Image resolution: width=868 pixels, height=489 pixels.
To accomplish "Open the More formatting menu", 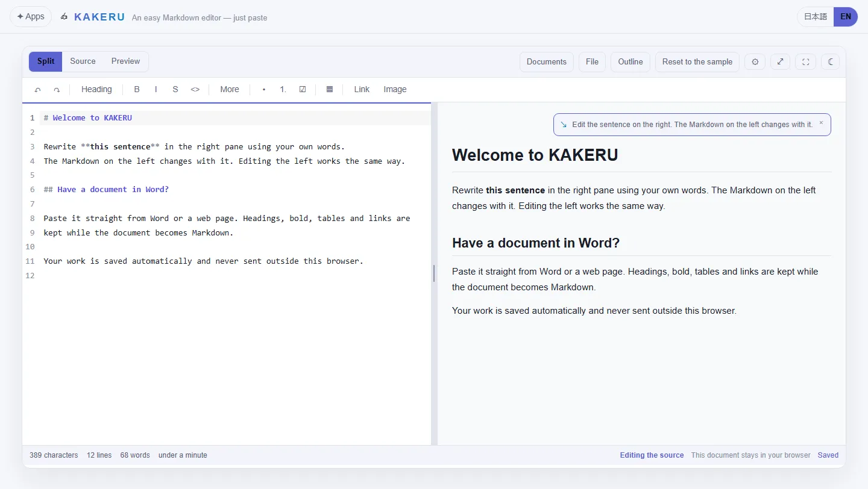I will click(230, 89).
